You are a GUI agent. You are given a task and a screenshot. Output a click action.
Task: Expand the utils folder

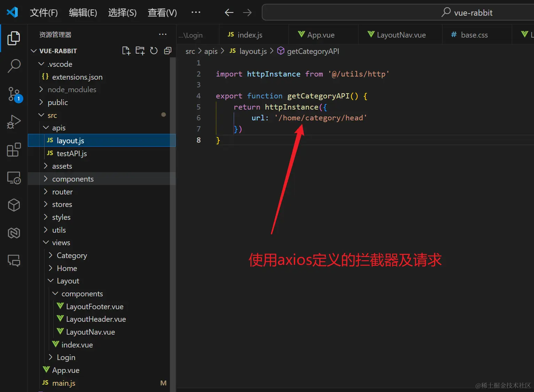point(46,230)
